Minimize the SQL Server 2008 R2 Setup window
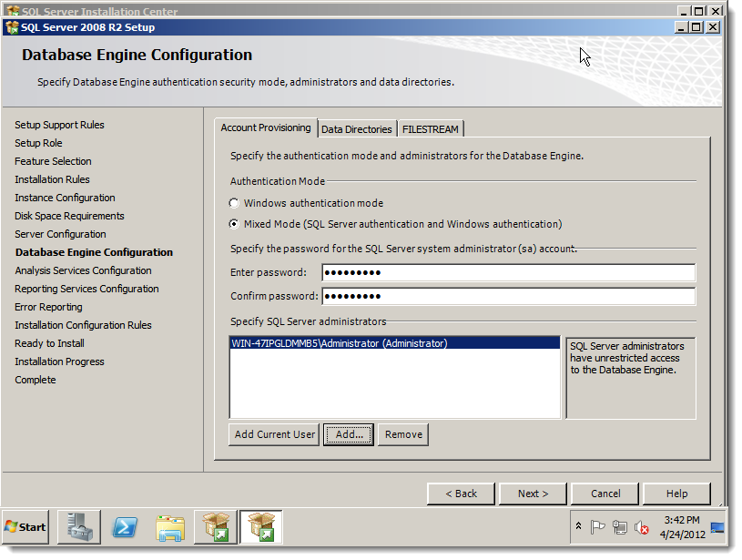The image size is (742, 560). (x=681, y=27)
